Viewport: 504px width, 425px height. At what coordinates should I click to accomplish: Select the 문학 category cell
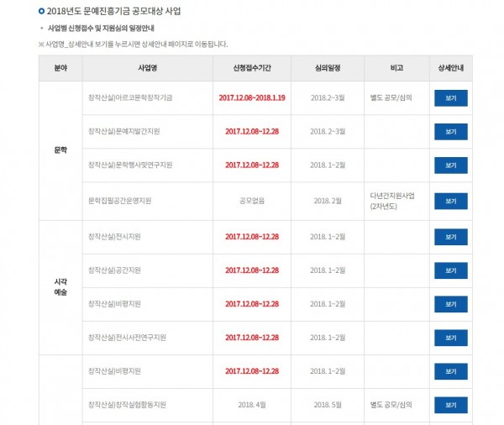tap(60, 150)
